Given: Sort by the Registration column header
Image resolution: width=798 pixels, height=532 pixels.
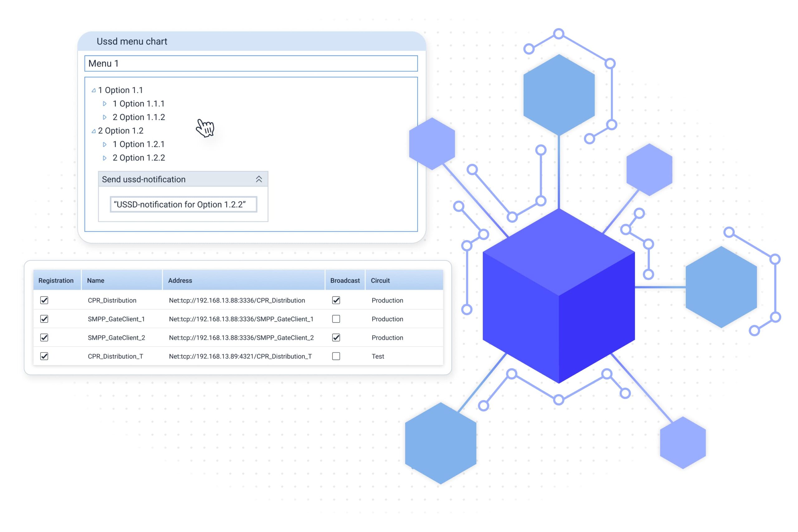Looking at the screenshot, I should click(56, 280).
